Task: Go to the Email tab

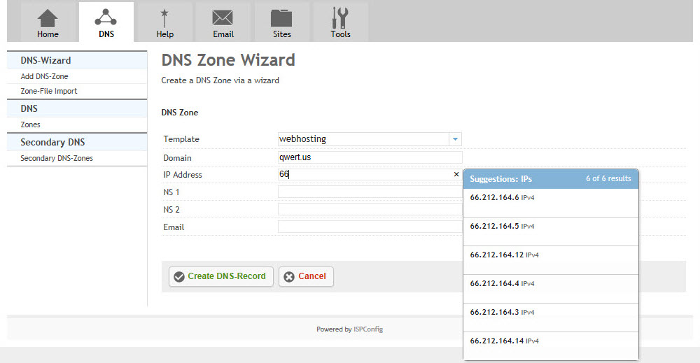Action: point(223,22)
